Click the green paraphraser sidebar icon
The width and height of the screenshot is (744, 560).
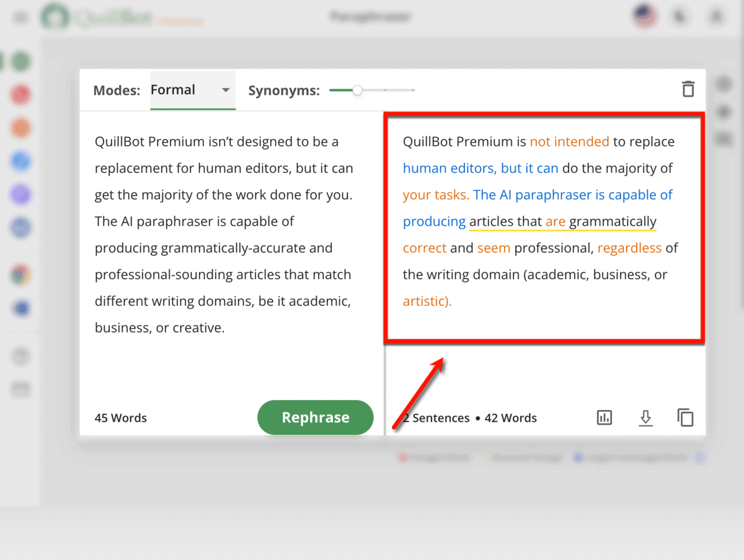(21, 61)
